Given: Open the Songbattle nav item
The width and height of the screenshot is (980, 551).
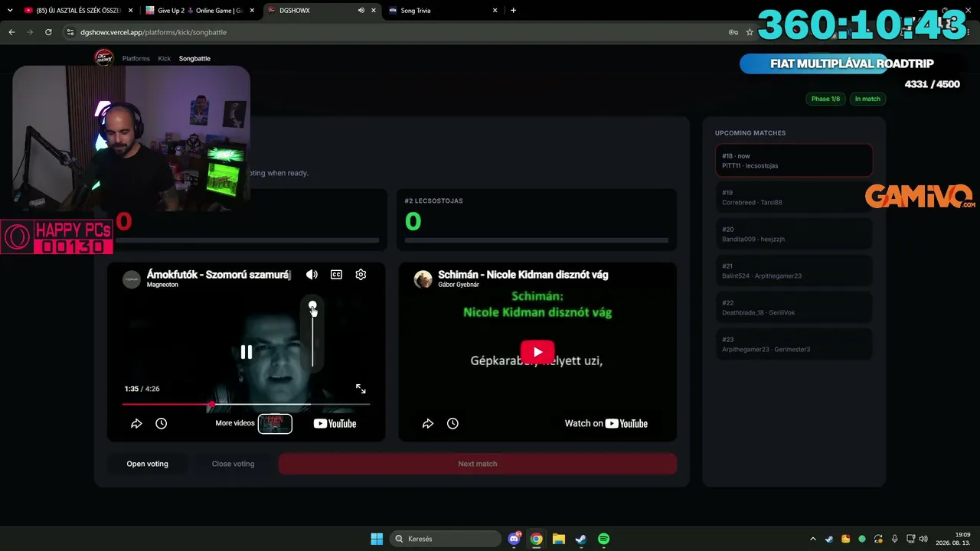Looking at the screenshot, I should click(x=194, y=58).
